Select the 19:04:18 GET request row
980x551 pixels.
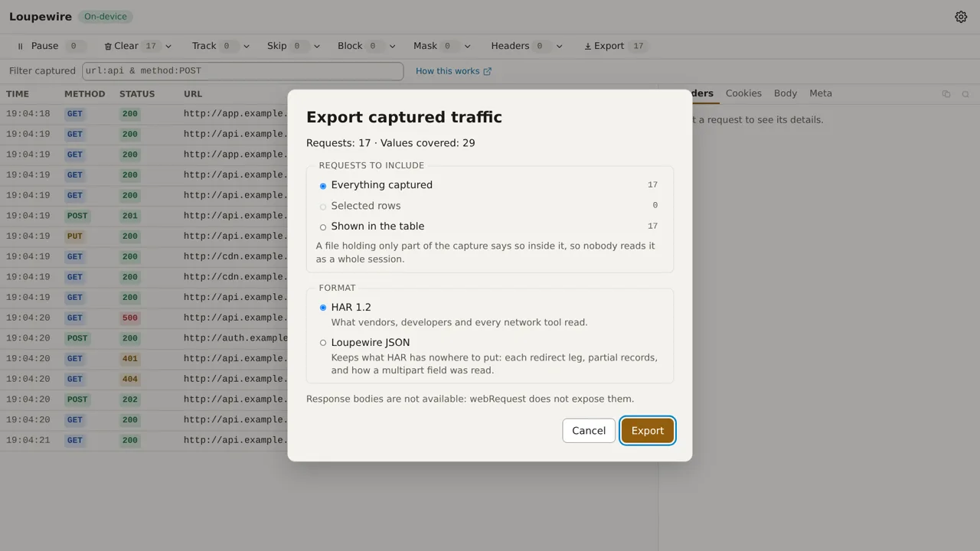(x=329, y=114)
